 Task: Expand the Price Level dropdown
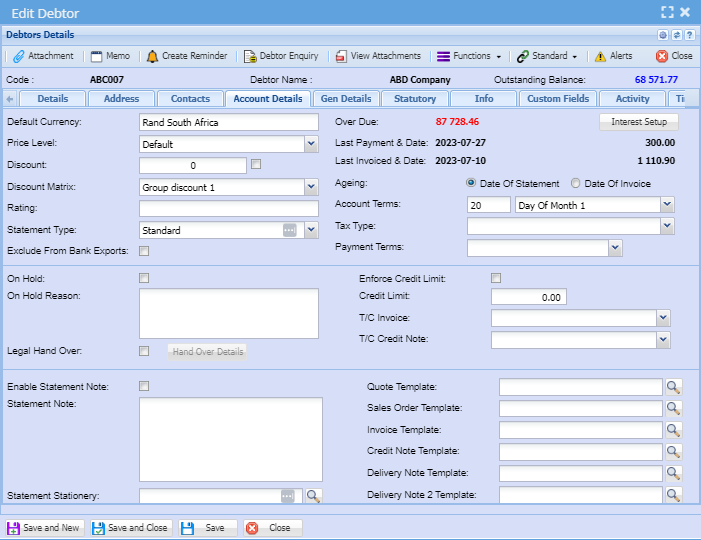coord(310,144)
